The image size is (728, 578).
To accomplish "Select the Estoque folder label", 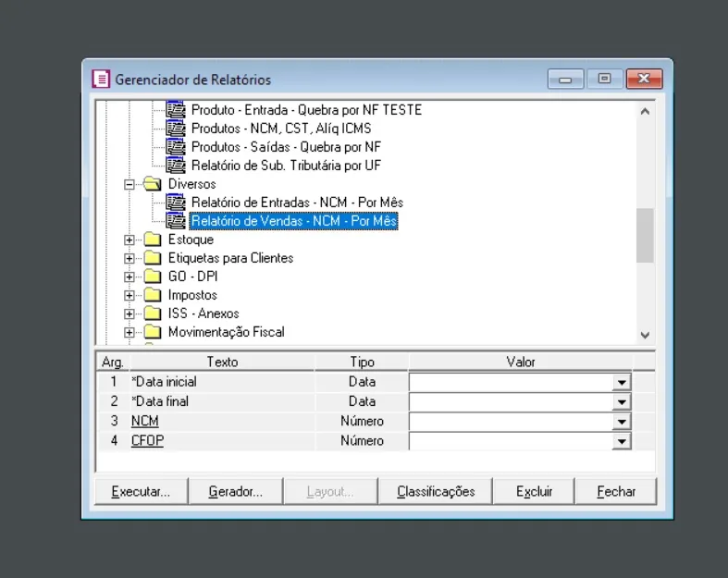I will (191, 240).
